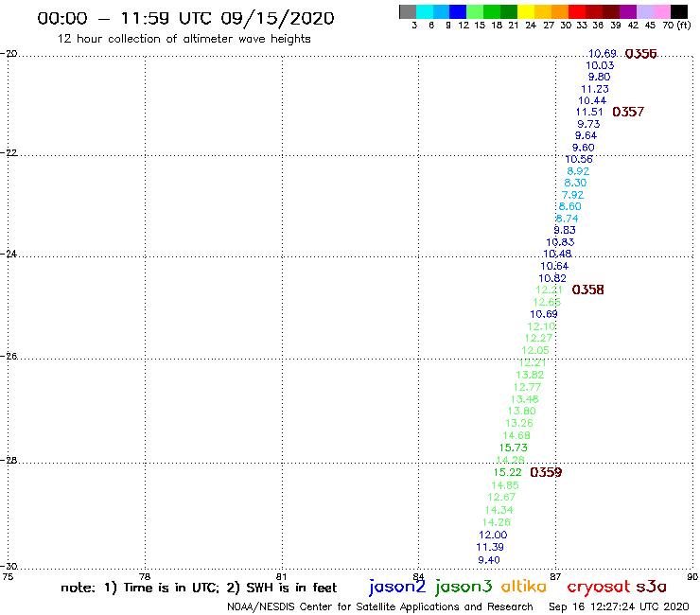This screenshot has height=615, width=700.
Task: Click the yellow legend color swatch
Action: [526, 11]
